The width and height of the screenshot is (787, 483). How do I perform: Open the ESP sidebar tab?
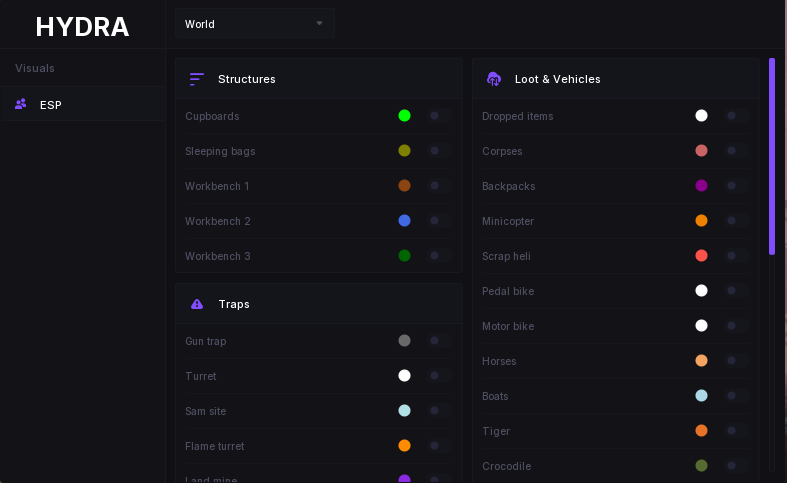[x=83, y=104]
